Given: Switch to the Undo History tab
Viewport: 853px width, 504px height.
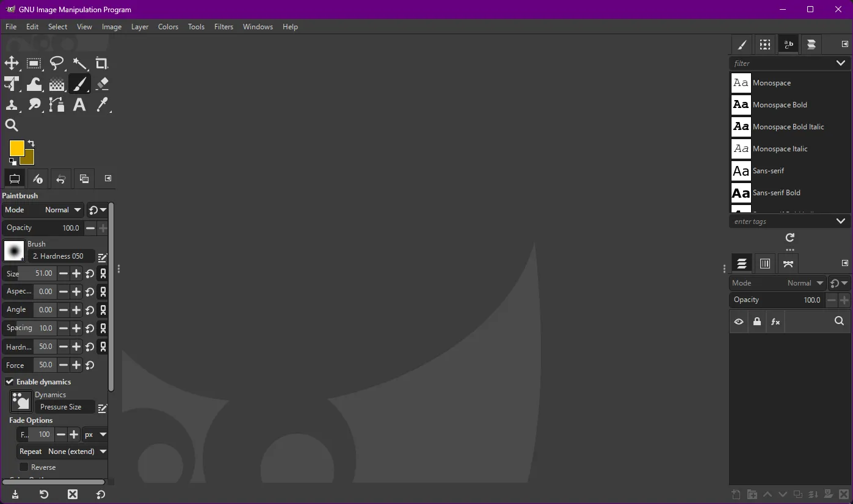Looking at the screenshot, I should point(60,179).
